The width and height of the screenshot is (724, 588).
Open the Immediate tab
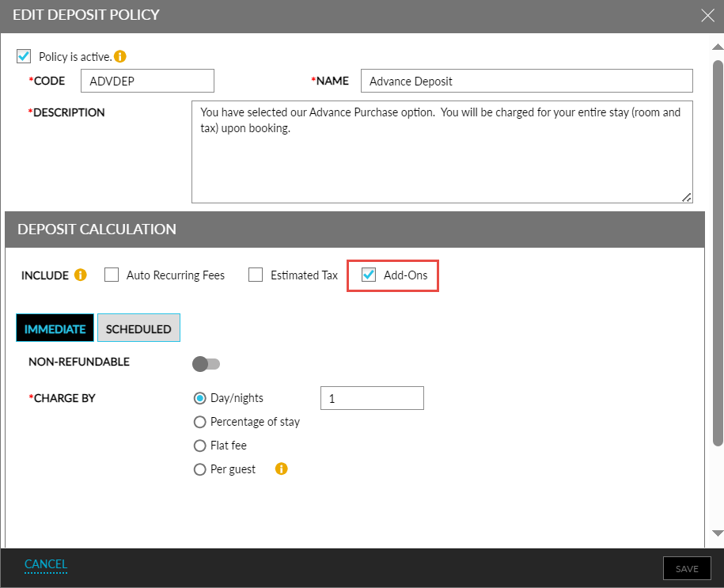[55, 328]
